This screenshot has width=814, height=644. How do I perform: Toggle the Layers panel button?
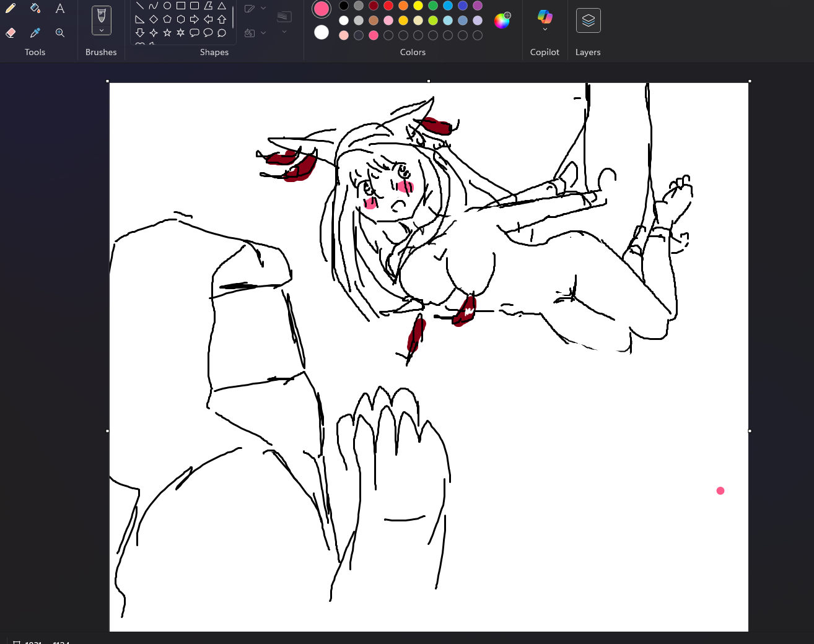click(589, 20)
